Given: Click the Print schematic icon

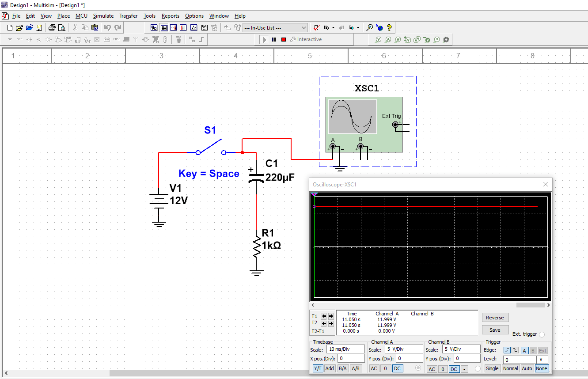Looking at the screenshot, I should [x=52, y=27].
